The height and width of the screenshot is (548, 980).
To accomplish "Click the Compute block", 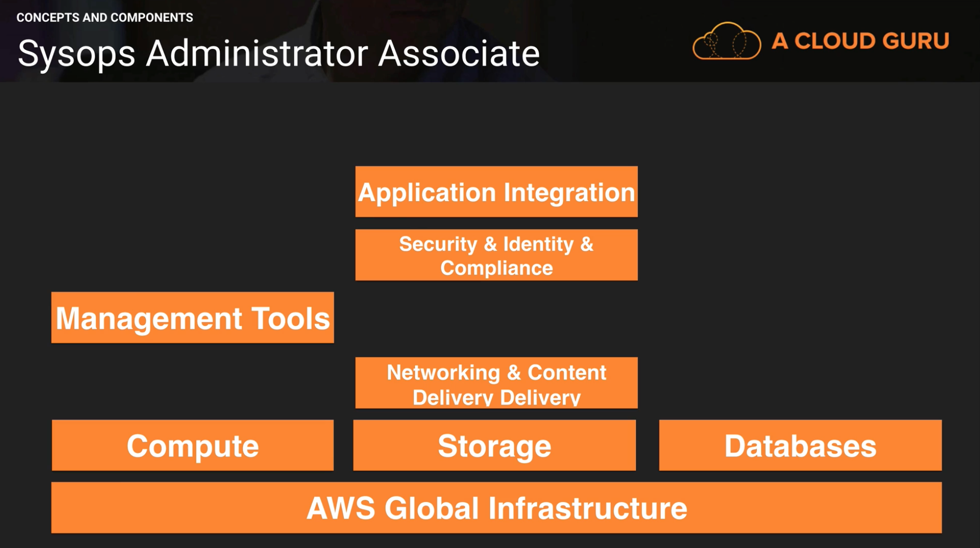I will (x=192, y=445).
